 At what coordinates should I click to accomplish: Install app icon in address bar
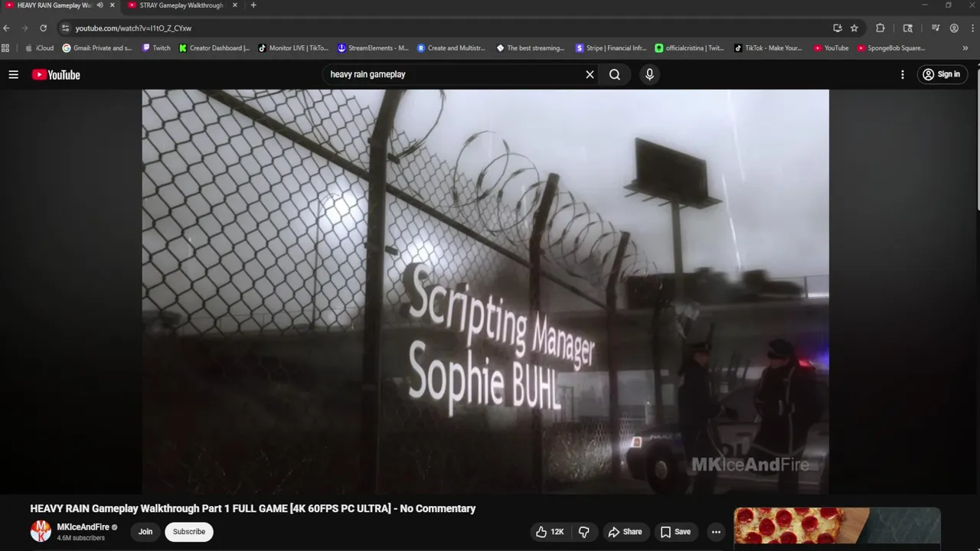(838, 28)
